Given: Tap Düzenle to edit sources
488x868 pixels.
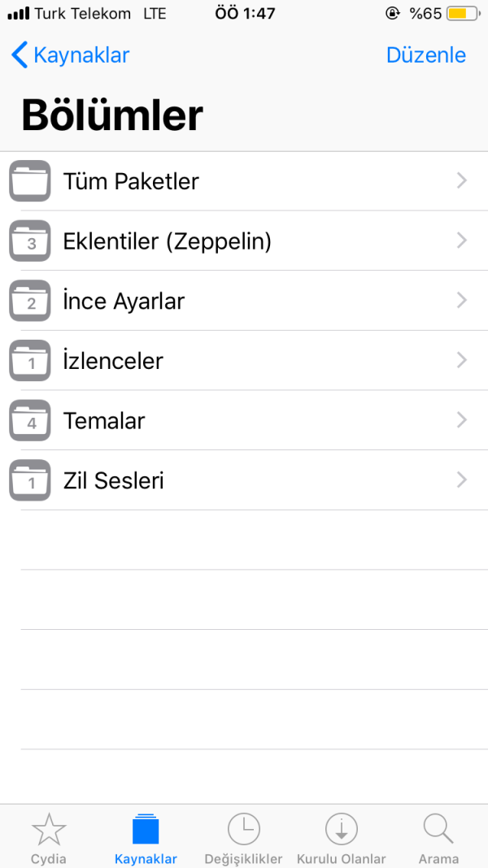Looking at the screenshot, I should coord(426,54).
